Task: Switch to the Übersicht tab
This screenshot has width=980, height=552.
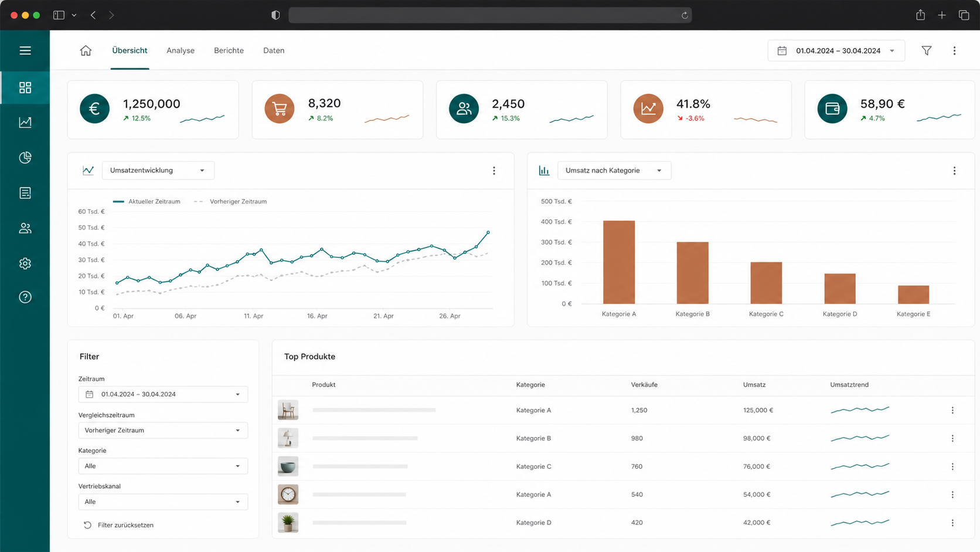Action: click(x=130, y=50)
